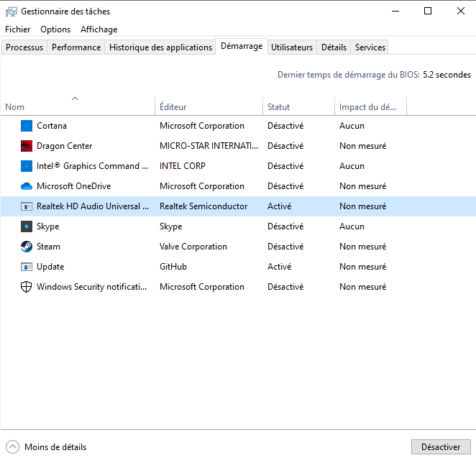Select Realtek HD Audio Universal entry
The height and width of the screenshot is (463, 476).
click(x=93, y=206)
